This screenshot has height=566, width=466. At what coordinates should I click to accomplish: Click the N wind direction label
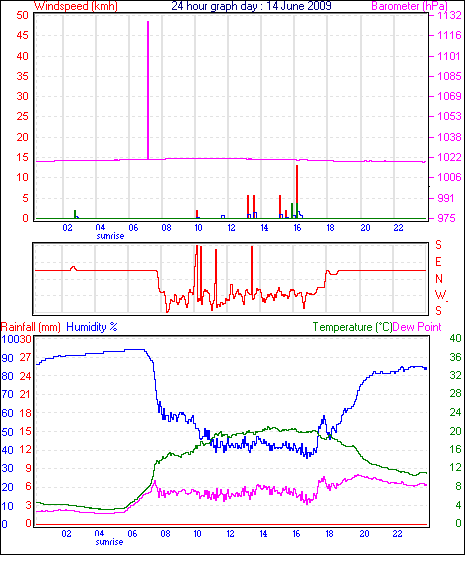point(439,279)
